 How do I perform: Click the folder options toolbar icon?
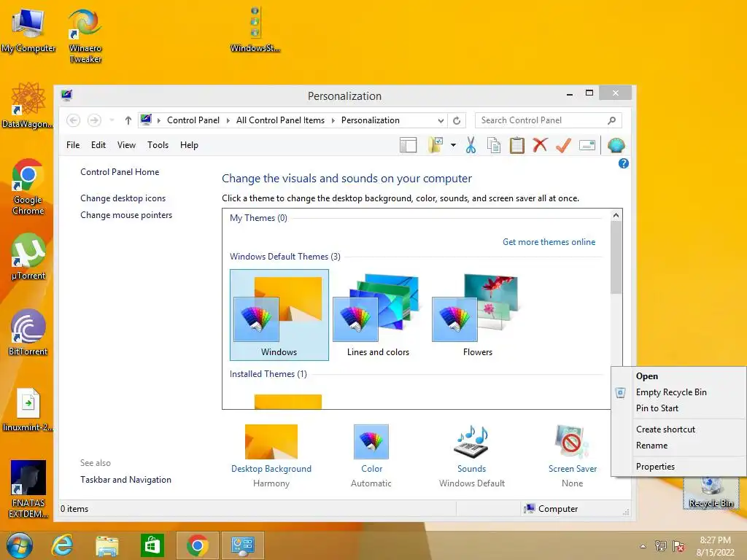[436, 145]
